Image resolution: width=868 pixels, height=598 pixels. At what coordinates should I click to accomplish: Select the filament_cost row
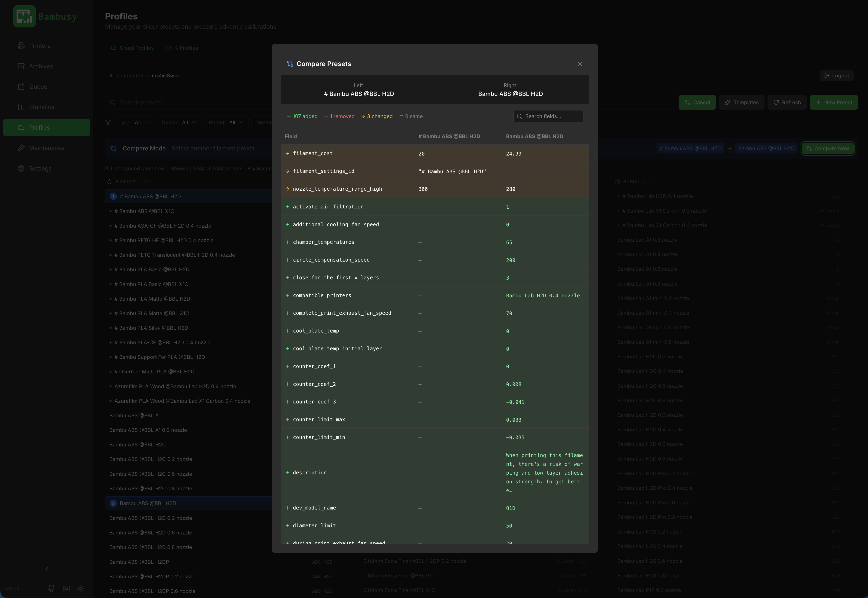click(434, 154)
